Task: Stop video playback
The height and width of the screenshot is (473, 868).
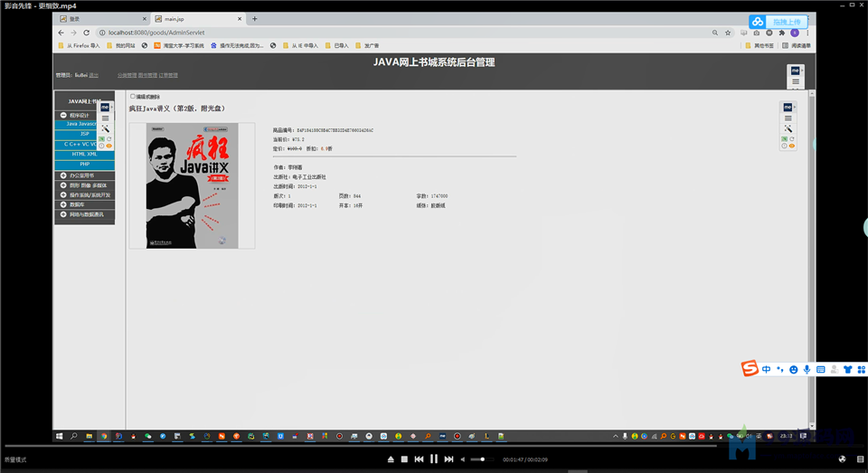Action: [404, 459]
